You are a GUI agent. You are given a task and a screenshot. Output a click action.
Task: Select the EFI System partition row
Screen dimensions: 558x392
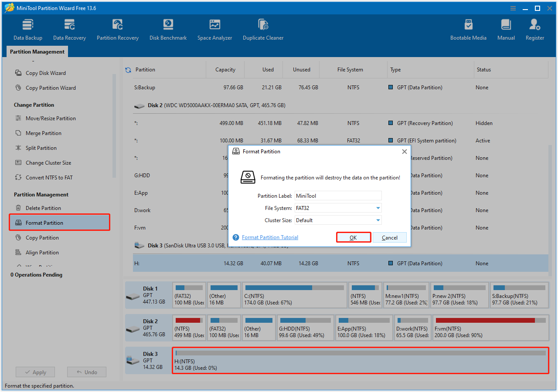[340, 141]
